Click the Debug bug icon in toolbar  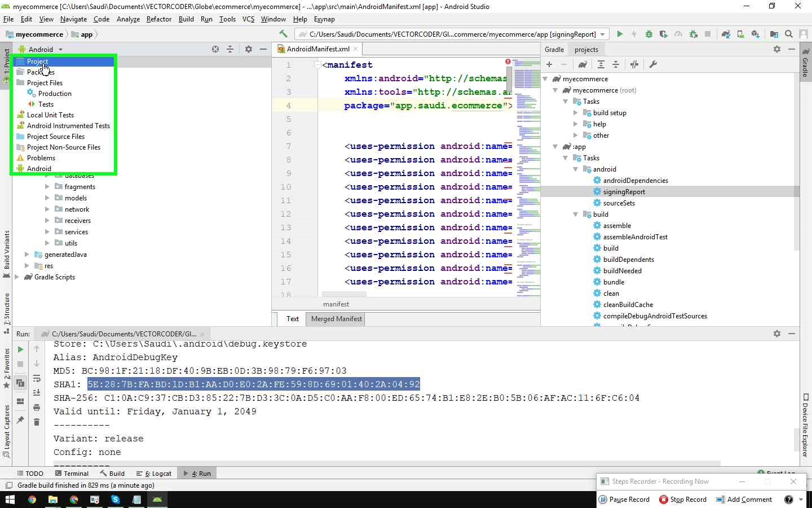pos(649,34)
